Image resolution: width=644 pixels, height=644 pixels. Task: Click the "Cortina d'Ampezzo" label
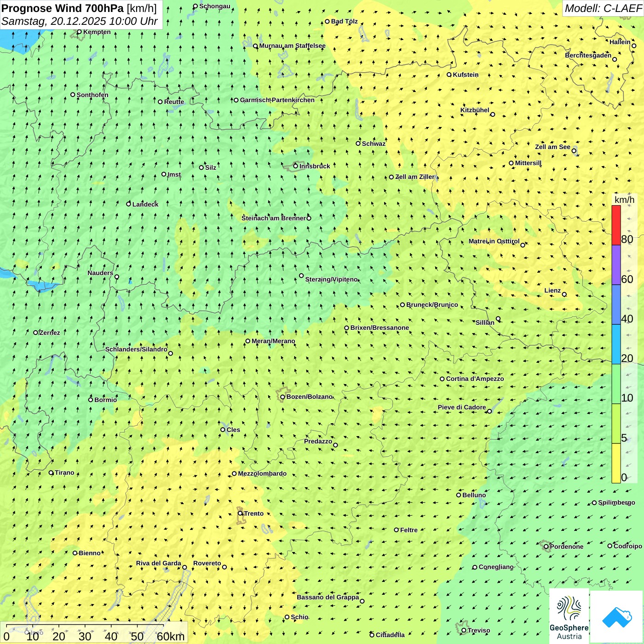point(475,379)
